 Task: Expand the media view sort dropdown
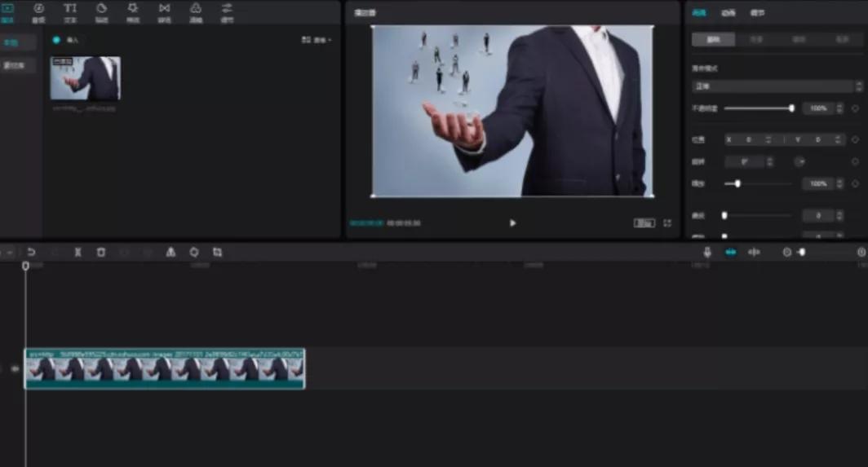coord(317,40)
